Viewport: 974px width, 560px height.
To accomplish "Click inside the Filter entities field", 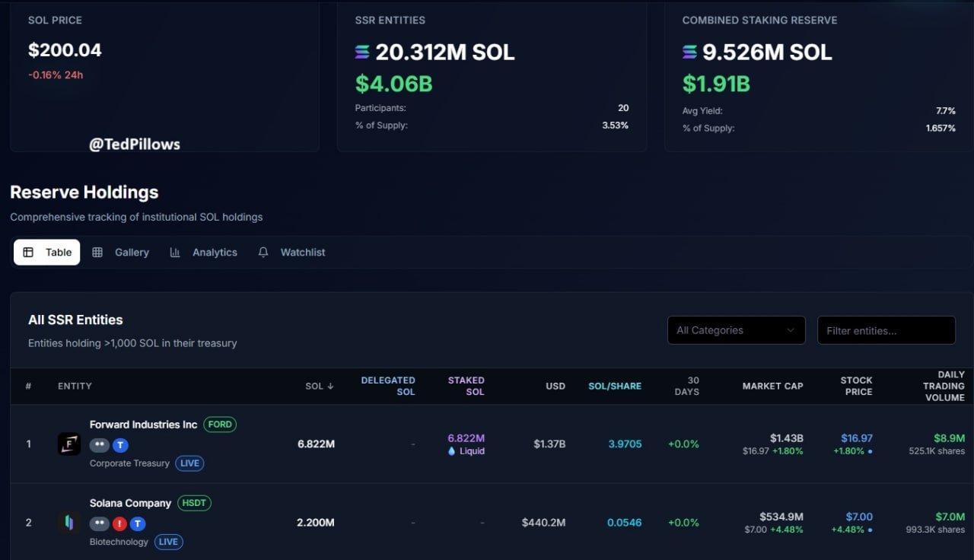I will click(886, 329).
